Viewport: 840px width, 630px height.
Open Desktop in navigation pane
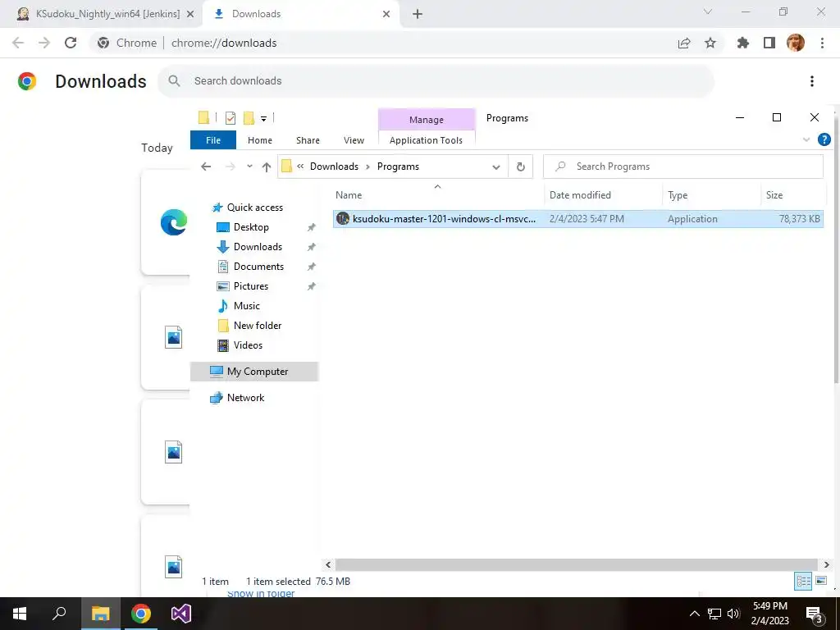(x=251, y=227)
